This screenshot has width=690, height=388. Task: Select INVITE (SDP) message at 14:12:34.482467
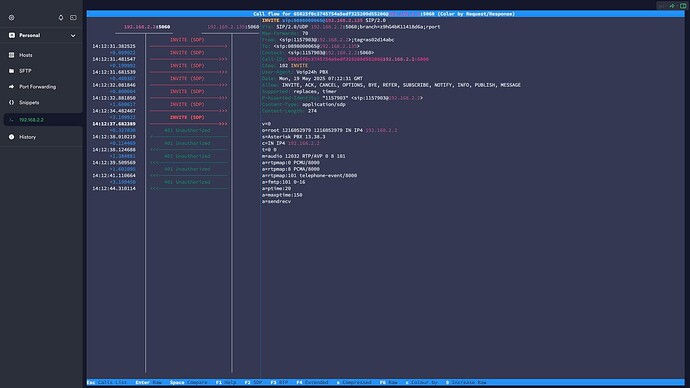point(187,104)
